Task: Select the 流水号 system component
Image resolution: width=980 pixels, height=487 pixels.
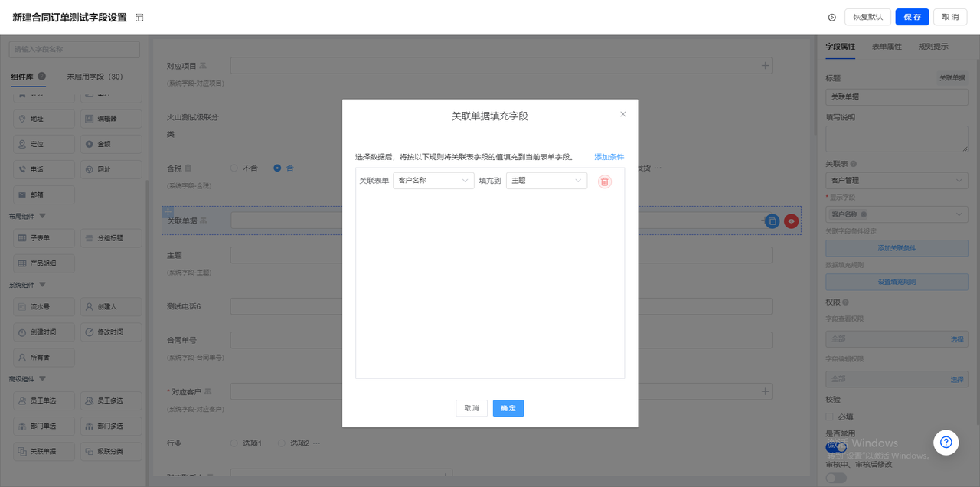Action: [44, 307]
